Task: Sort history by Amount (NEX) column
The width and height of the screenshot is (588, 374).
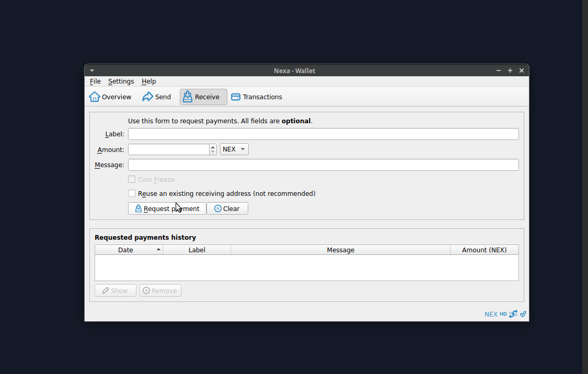Action: (485, 250)
